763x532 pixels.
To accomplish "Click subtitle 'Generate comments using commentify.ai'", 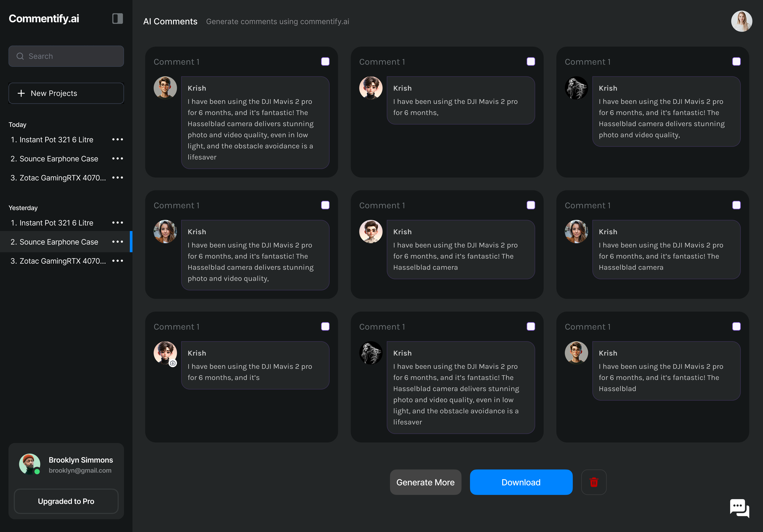I will (278, 22).
